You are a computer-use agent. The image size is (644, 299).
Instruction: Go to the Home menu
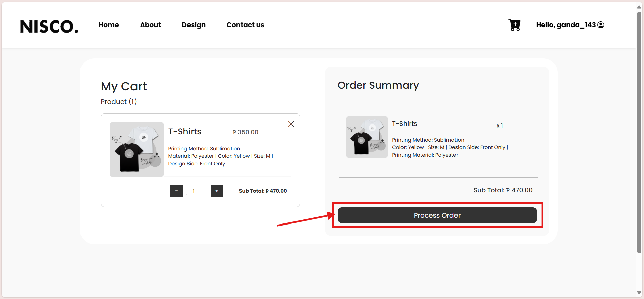[x=109, y=25]
